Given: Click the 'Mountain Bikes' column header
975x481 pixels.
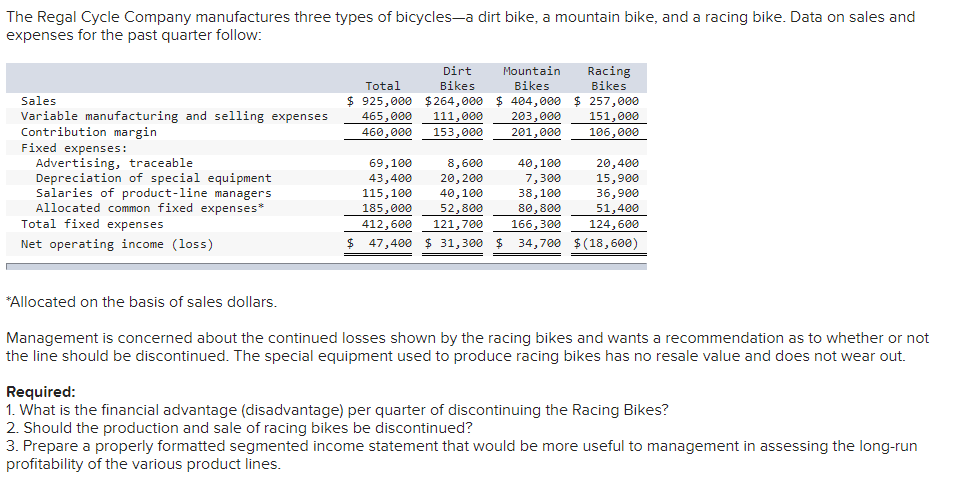Looking at the screenshot, I should [532, 78].
